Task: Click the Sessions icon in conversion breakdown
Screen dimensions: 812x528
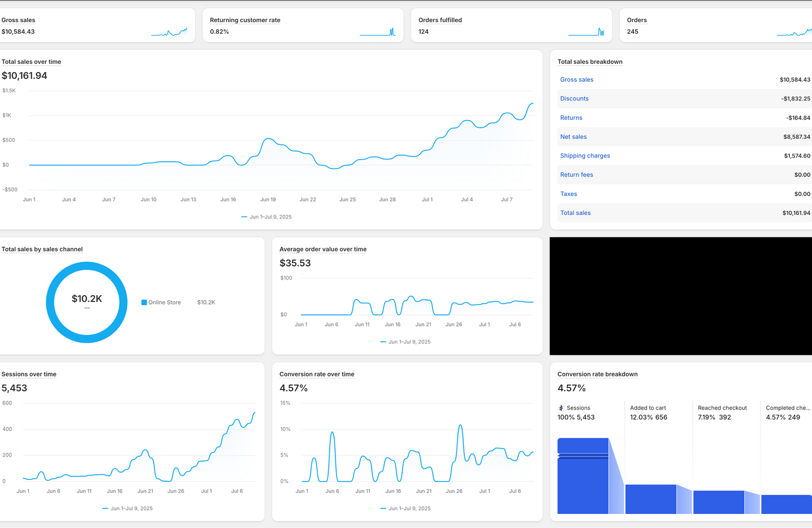Action: click(561, 408)
